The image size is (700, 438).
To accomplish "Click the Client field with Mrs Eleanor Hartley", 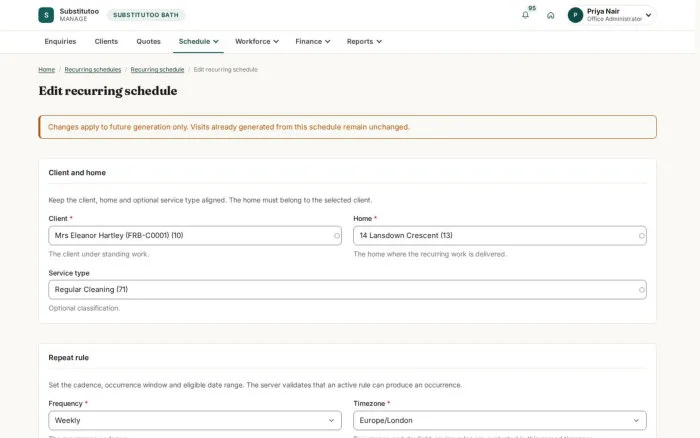I will click(195, 236).
